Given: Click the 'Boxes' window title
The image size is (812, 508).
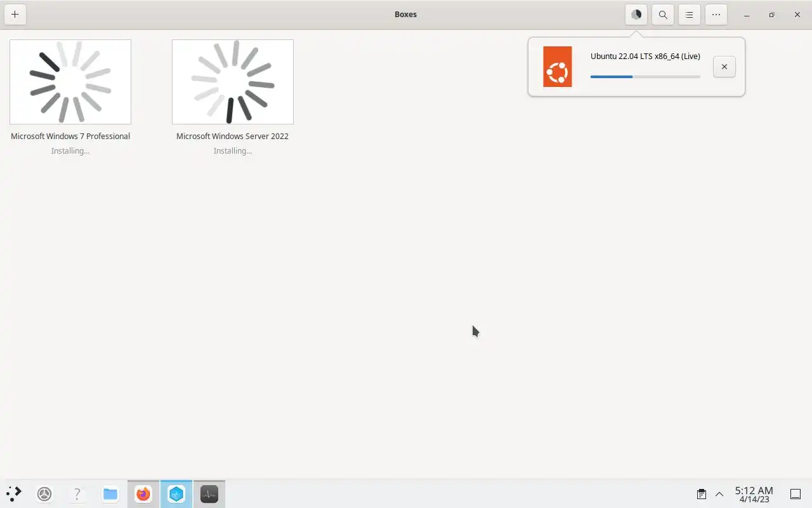Looking at the screenshot, I should pyautogui.click(x=405, y=14).
